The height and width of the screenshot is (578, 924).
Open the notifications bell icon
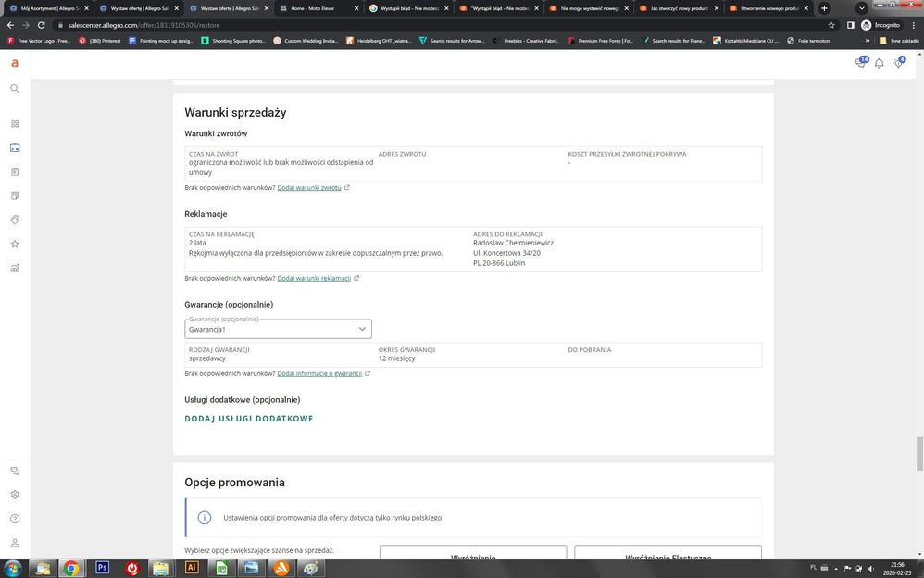pos(879,63)
